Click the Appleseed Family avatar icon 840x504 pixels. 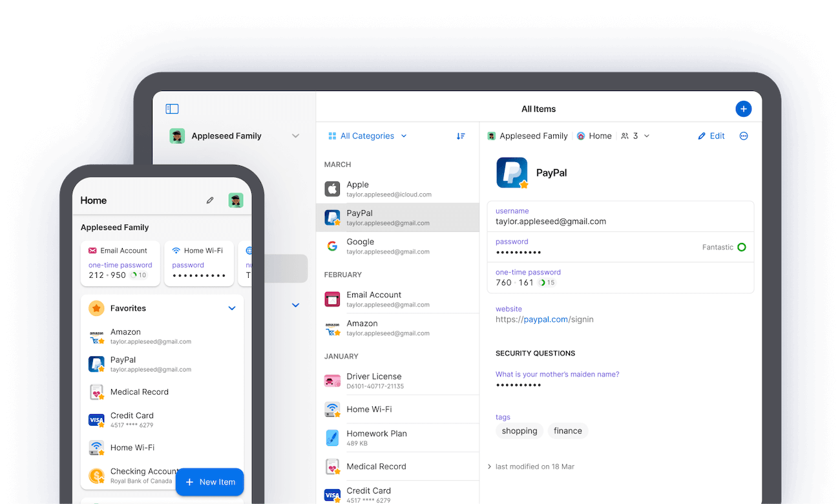pyautogui.click(x=176, y=136)
